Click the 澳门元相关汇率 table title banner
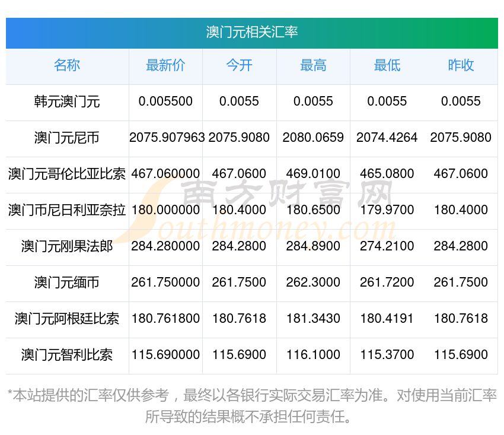This screenshot has width=504, height=435. click(252, 32)
